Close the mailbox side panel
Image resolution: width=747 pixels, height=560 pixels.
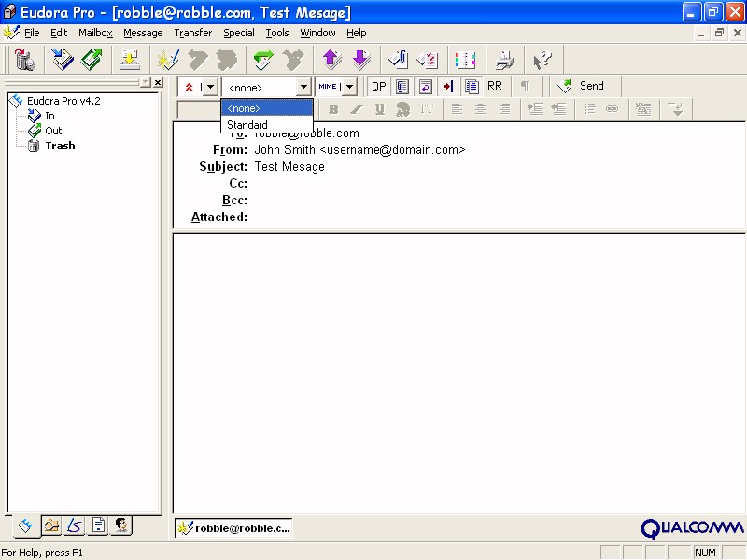point(158,82)
